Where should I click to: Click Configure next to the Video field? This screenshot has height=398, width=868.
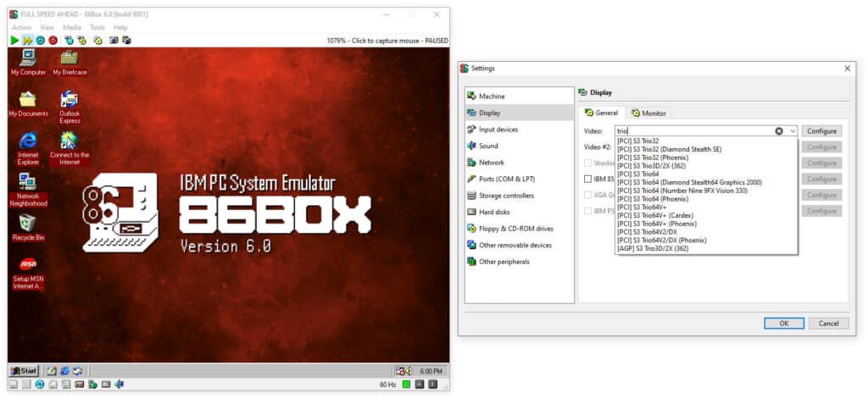pos(821,131)
